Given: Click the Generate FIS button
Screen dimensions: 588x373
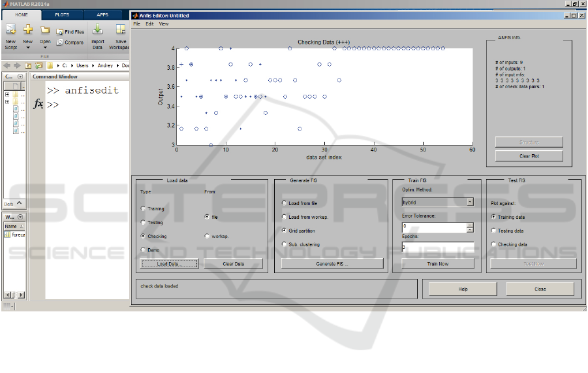Looking at the screenshot, I should 332,264.
